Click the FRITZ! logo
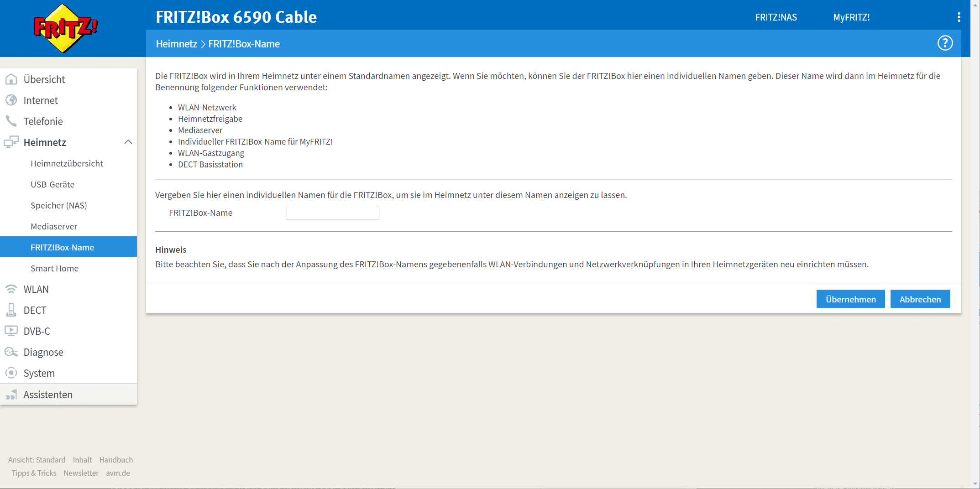The image size is (980, 489). click(66, 28)
